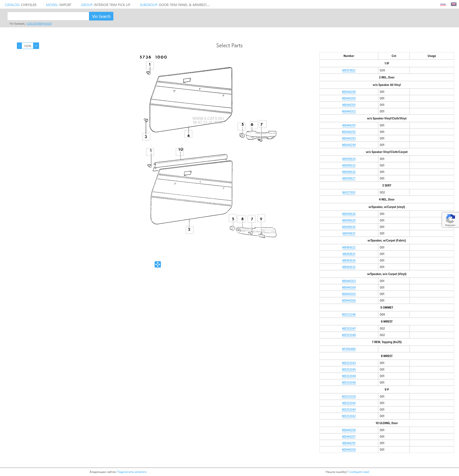The height and width of the screenshot is (476, 459).
Task: Switch language with the UK flag icon
Action: [x=453, y=4]
